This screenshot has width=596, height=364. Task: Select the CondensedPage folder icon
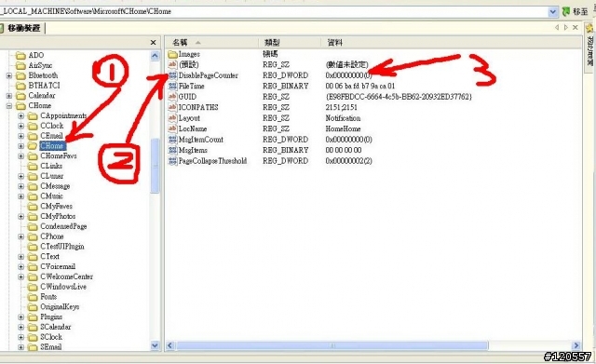tap(33, 226)
